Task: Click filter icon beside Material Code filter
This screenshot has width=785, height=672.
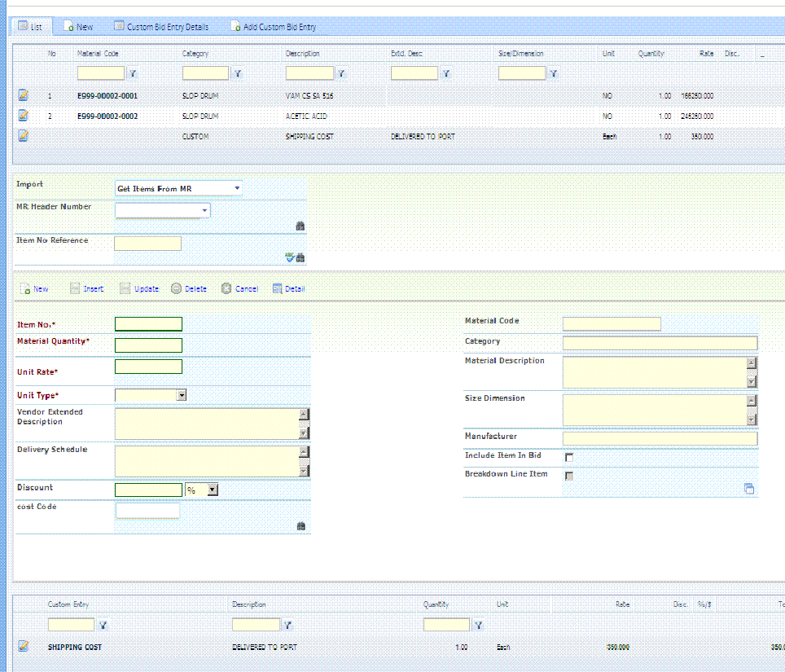Action: [133, 73]
